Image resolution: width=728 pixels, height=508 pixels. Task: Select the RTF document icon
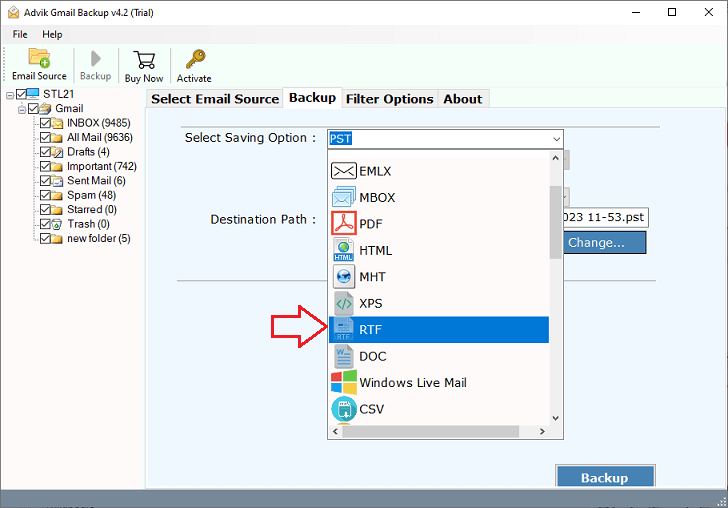click(x=344, y=330)
